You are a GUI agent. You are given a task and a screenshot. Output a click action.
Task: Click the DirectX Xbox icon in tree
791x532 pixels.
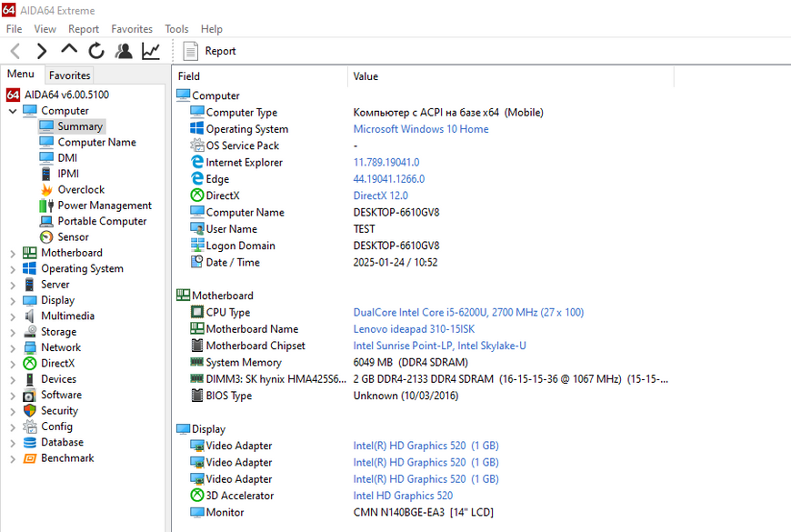pos(30,364)
